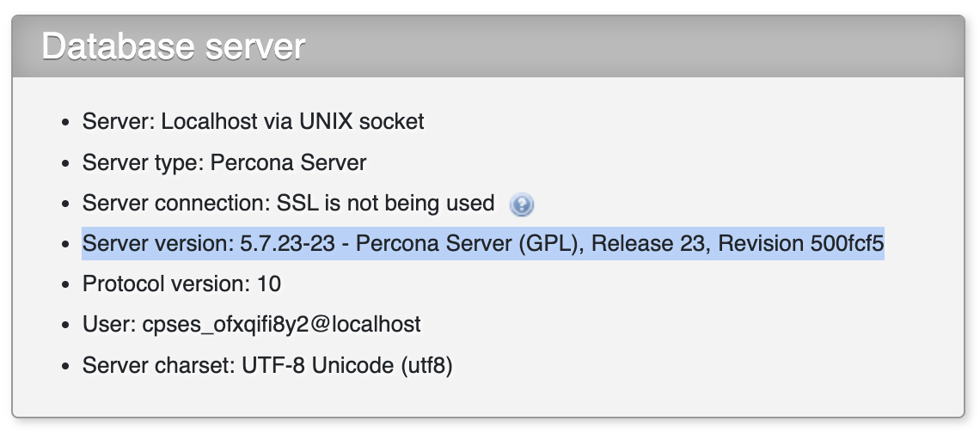
Task: Click "Percona Server (GPL)" in the version line
Action: pos(470,244)
